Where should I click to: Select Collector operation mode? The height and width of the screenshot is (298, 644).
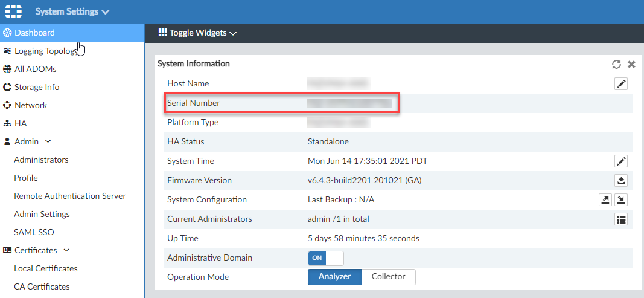[389, 277]
